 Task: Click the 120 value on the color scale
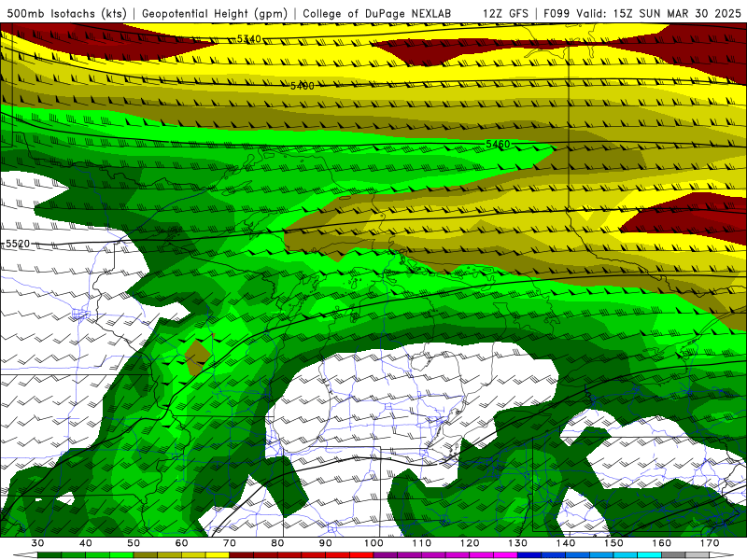click(470, 543)
